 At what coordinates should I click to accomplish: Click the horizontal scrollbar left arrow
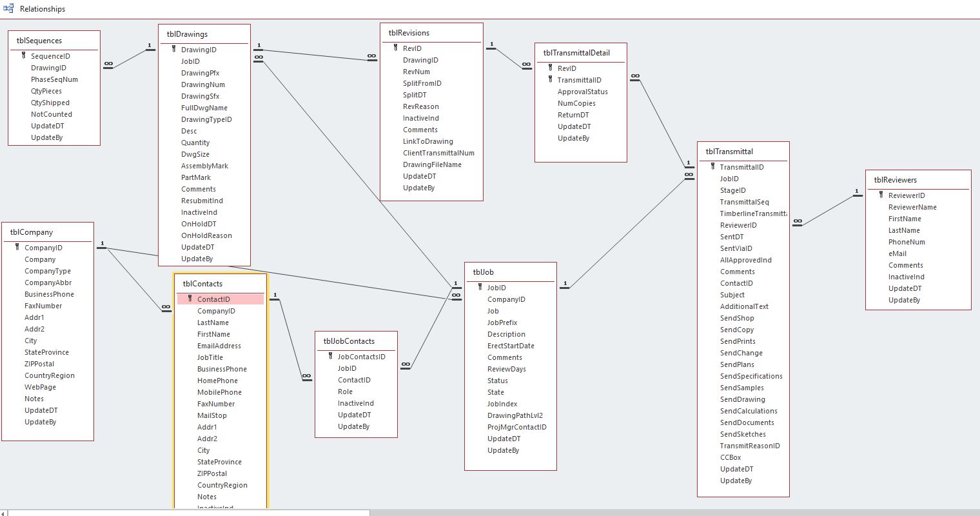tap(3, 512)
